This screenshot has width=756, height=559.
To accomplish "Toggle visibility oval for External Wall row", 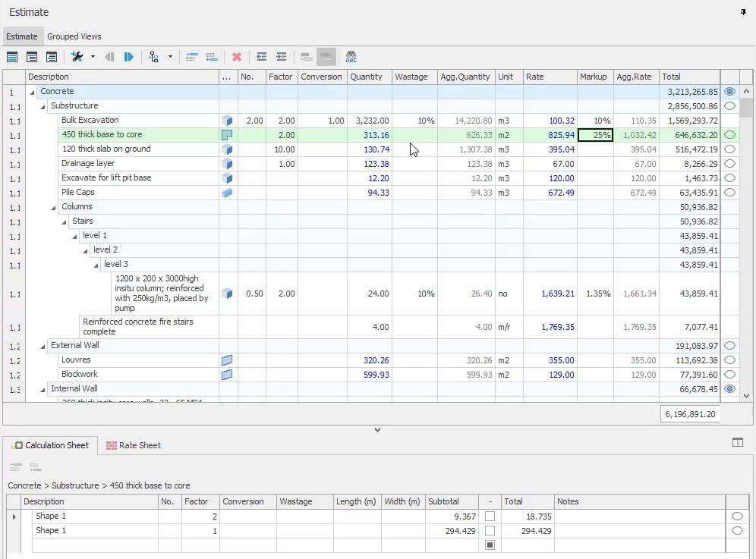I will 730,346.
